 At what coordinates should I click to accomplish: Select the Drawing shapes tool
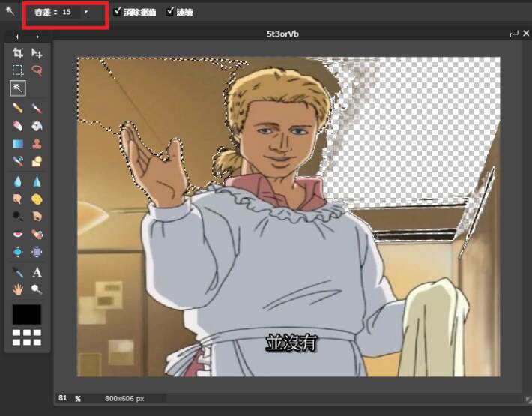37,161
